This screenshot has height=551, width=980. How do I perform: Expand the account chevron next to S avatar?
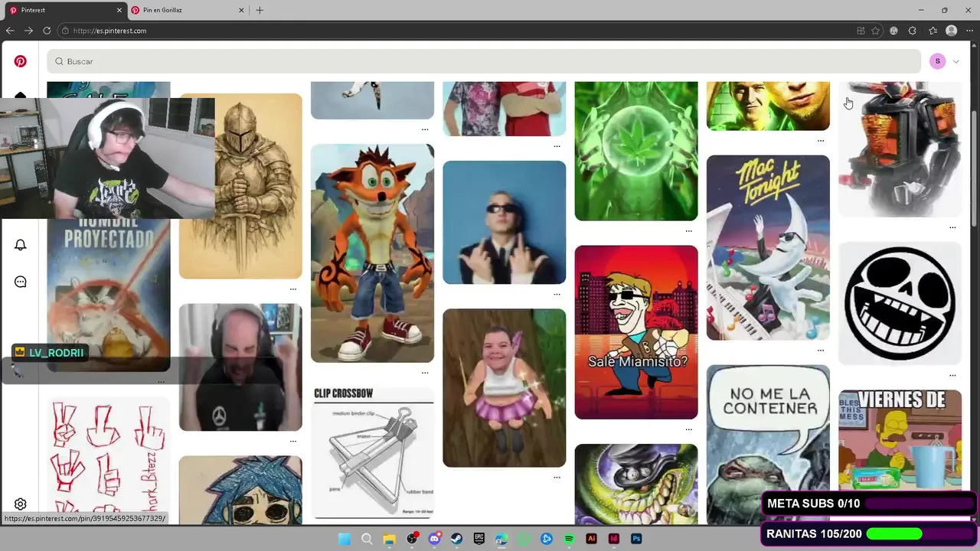tap(955, 61)
